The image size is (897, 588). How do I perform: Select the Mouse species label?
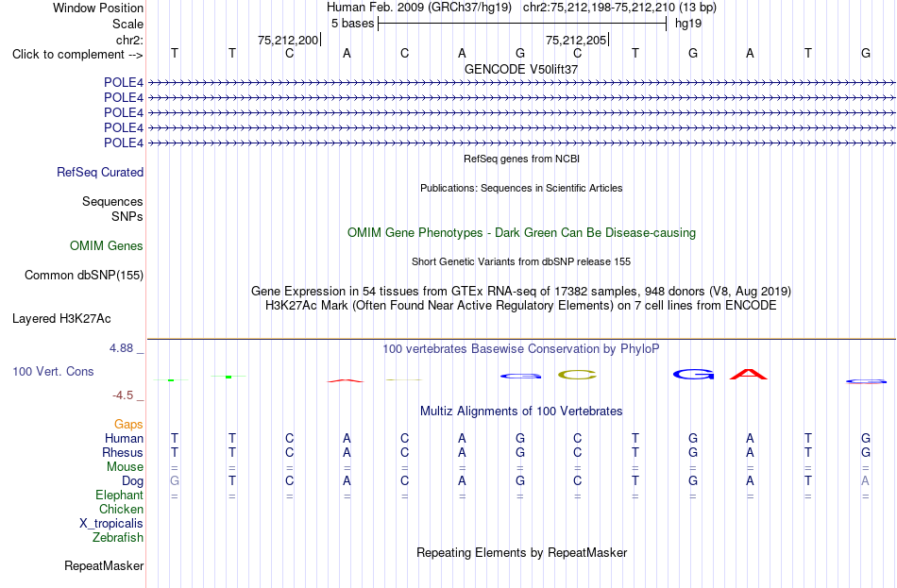125,467
